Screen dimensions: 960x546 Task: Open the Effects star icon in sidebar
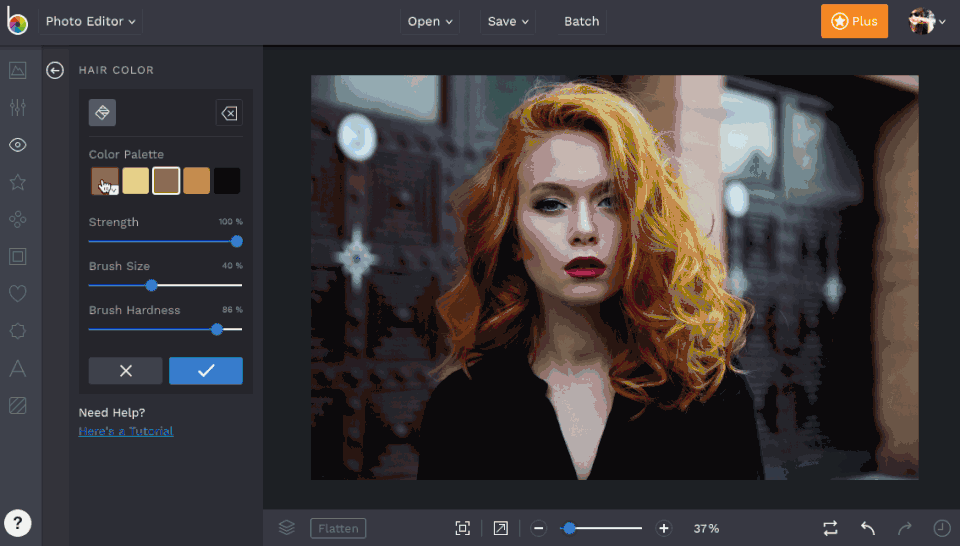click(17, 182)
